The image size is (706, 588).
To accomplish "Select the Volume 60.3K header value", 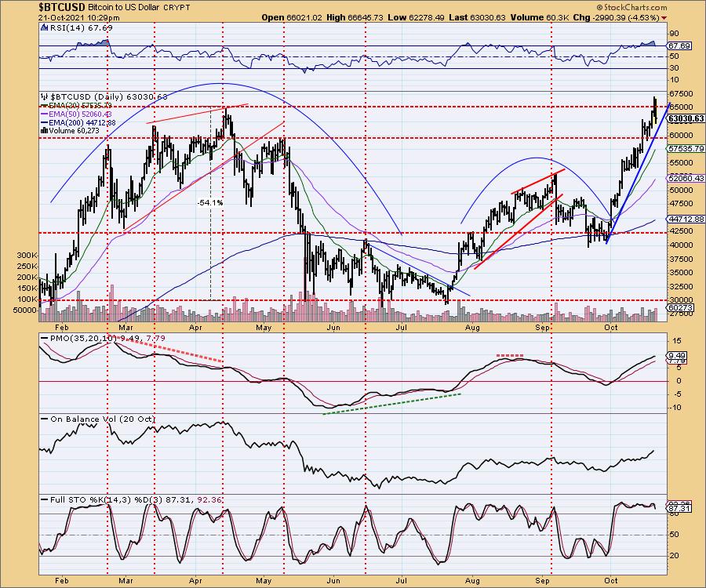I will (x=540, y=18).
